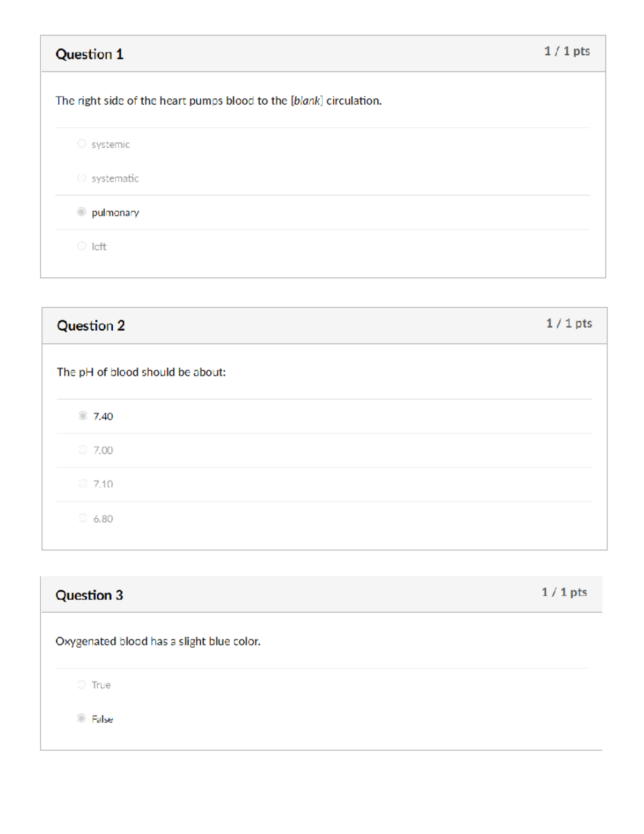The height and width of the screenshot is (834, 644).
Task: Choose the 7.00 pH option
Action: click(x=83, y=449)
